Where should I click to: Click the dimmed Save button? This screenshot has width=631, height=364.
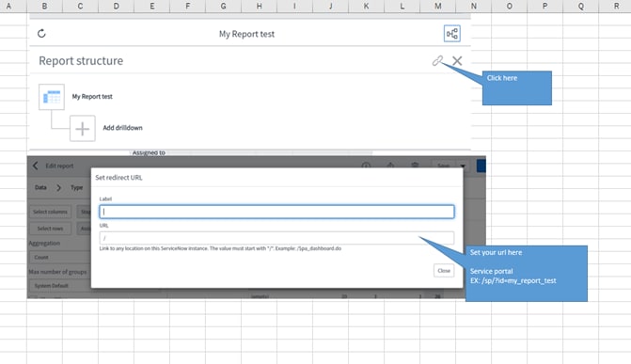[x=444, y=166]
